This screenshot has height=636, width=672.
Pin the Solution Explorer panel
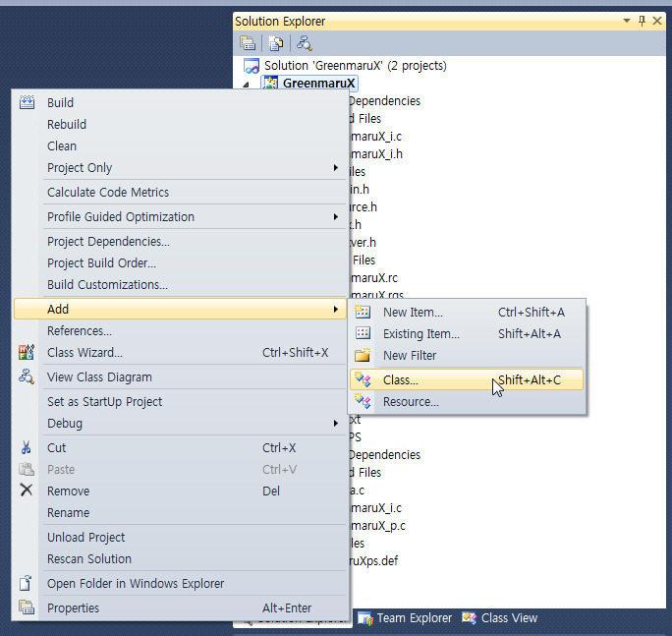click(x=642, y=21)
